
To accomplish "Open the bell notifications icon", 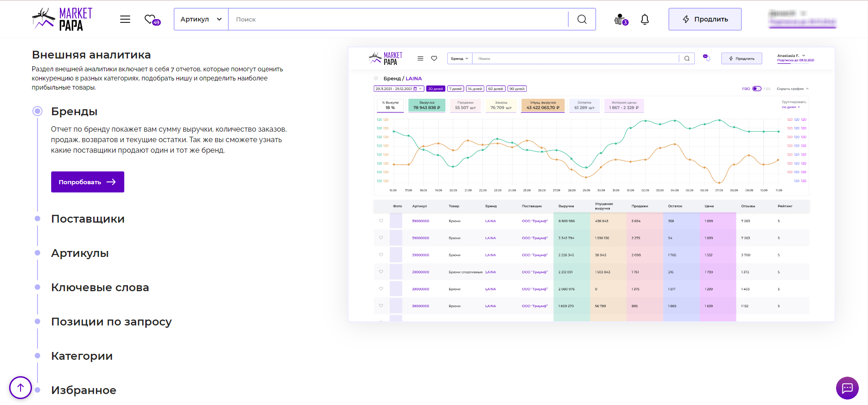I will pos(645,19).
